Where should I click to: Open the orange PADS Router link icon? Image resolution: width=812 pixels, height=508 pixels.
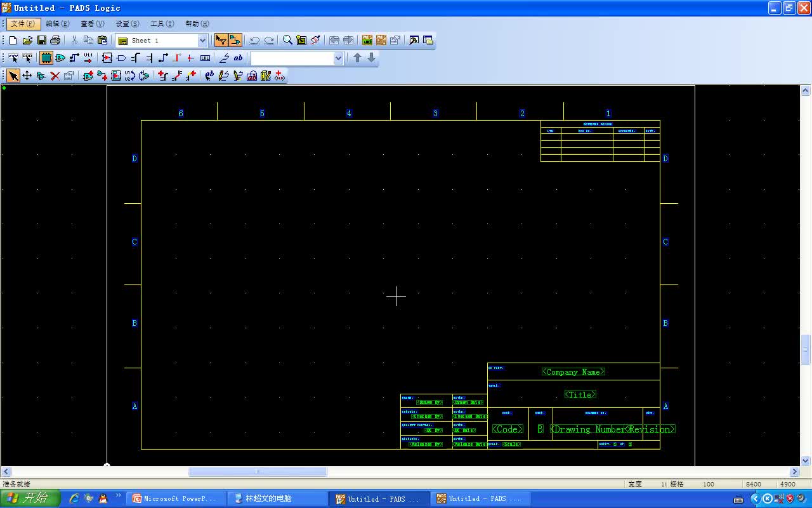381,40
